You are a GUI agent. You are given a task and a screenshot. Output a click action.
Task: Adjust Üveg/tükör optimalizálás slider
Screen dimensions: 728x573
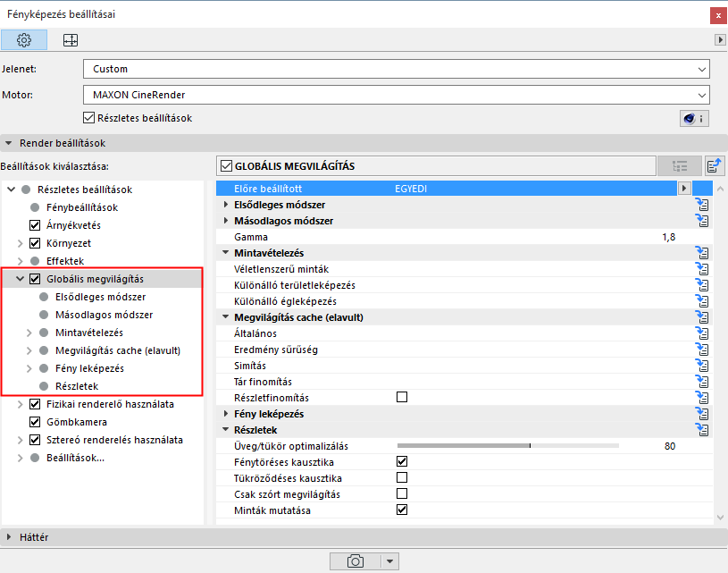[x=508, y=446]
